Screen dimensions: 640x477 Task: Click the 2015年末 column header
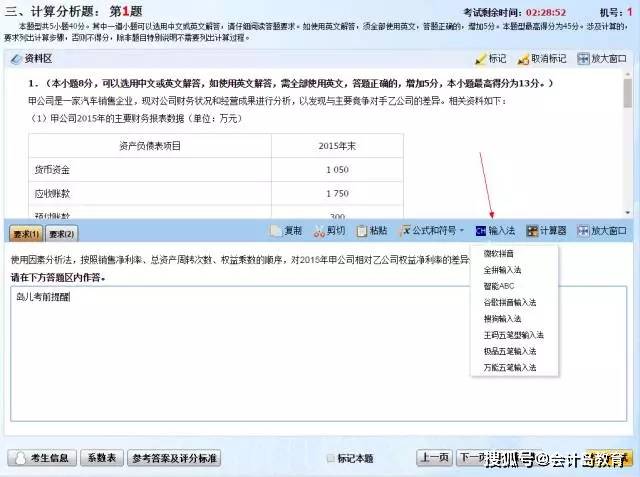pos(337,146)
